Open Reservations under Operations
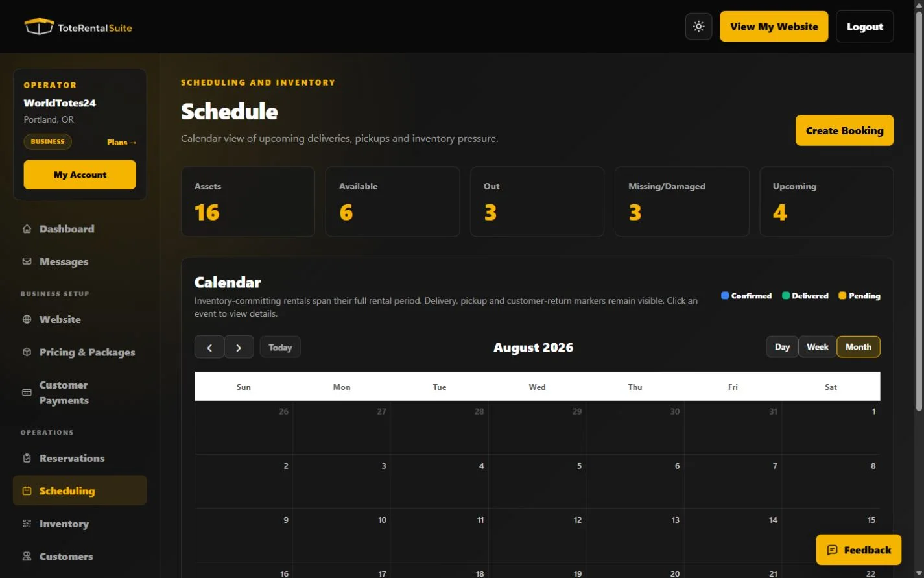The width and height of the screenshot is (924, 578). tap(80, 458)
